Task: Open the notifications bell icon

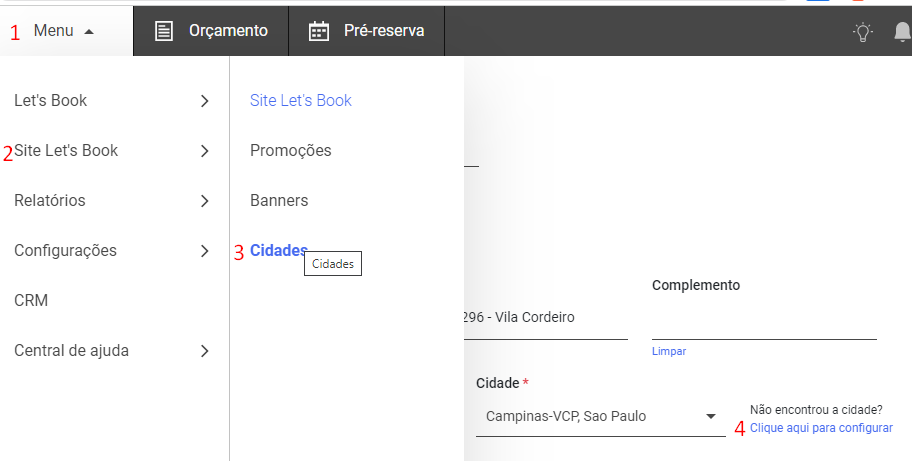Action: tap(902, 32)
